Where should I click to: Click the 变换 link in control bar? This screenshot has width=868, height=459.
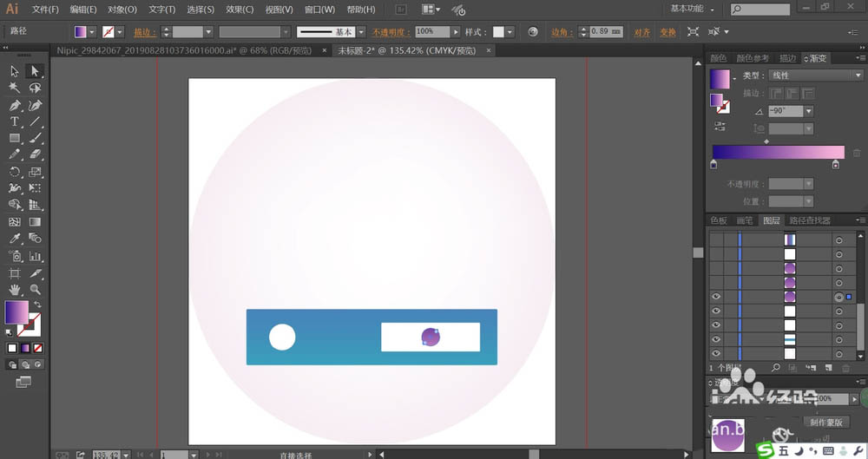667,32
